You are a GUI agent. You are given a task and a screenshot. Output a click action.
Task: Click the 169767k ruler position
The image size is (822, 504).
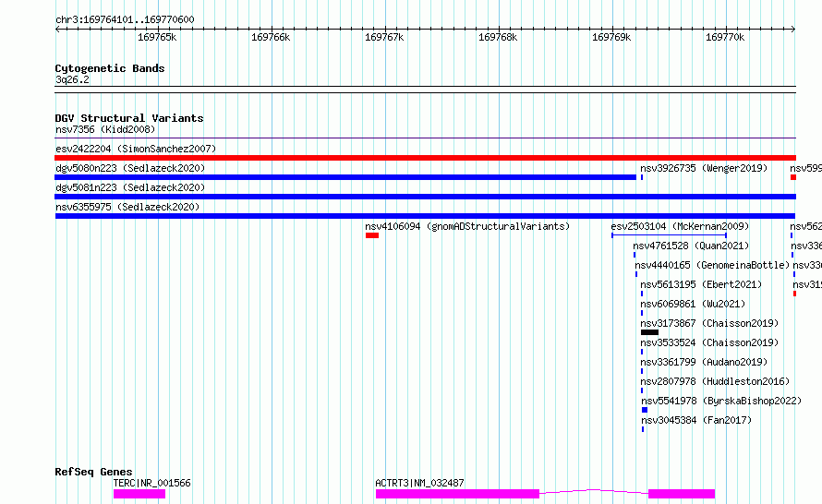(x=384, y=37)
